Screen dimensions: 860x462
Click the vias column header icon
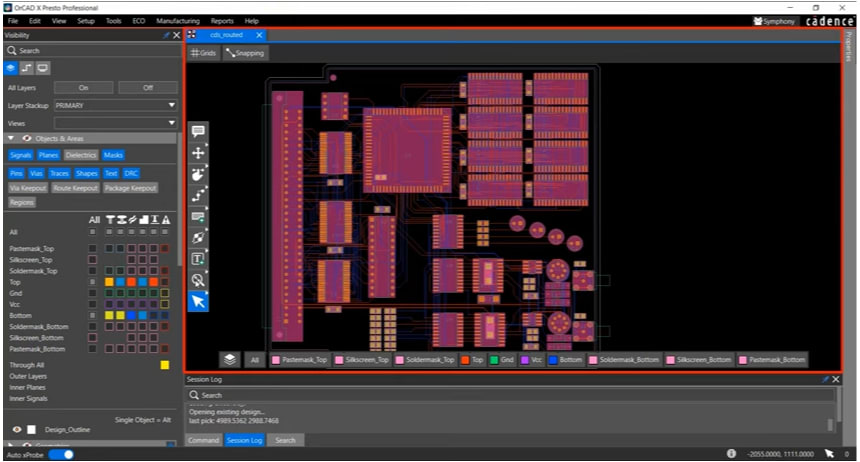pyautogui.click(x=121, y=219)
